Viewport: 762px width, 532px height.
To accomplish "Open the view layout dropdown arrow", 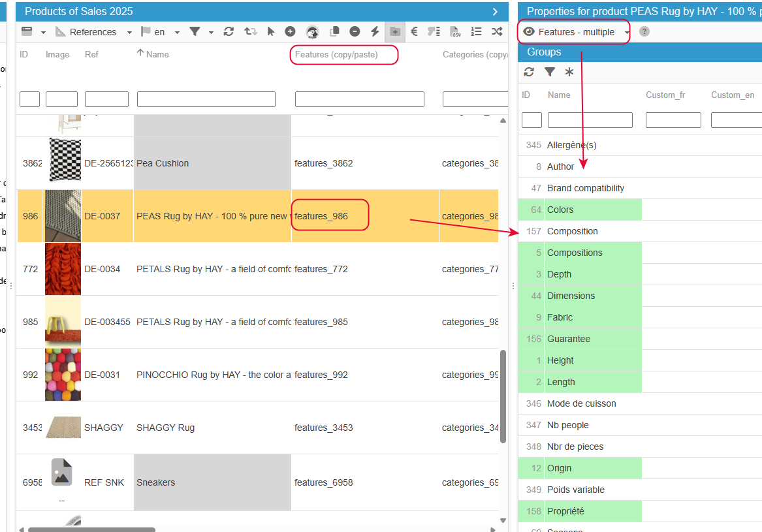I will coord(43,33).
